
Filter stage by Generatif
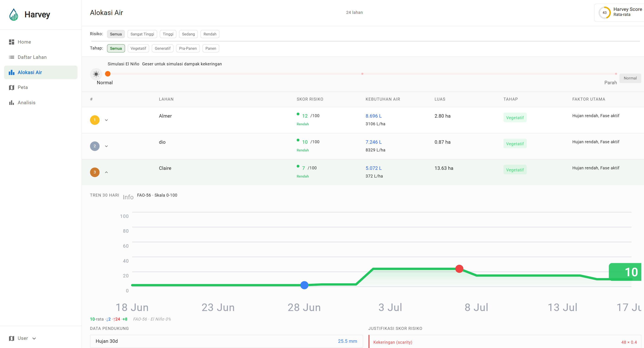point(163,48)
